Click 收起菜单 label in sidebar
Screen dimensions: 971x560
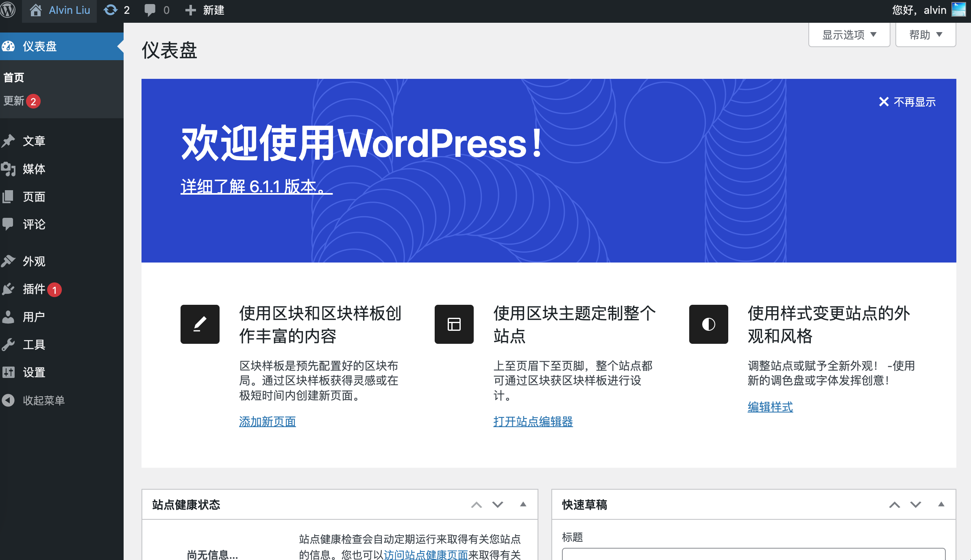pos(44,400)
